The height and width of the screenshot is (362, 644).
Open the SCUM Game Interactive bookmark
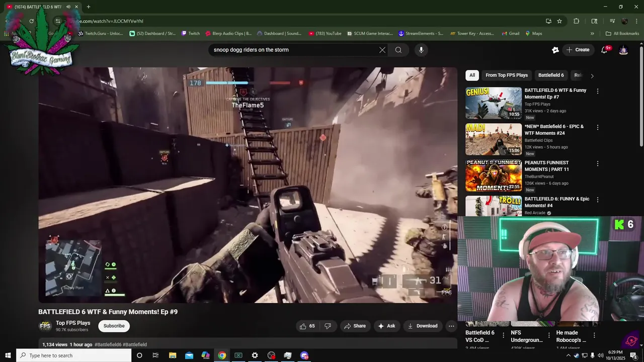(370, 34)
